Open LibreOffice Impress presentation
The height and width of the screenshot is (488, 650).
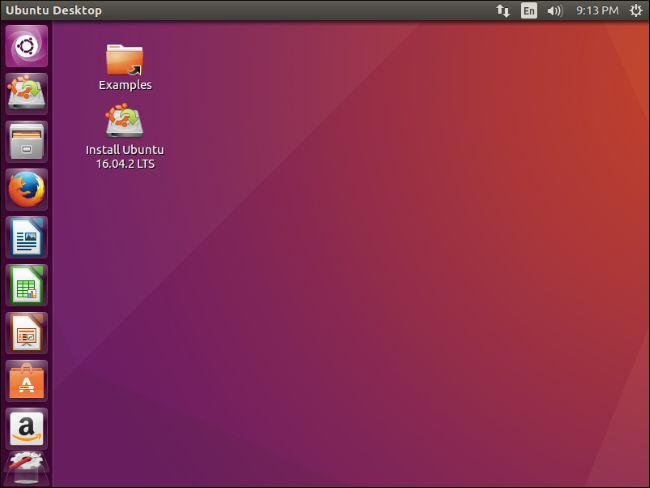27,333
